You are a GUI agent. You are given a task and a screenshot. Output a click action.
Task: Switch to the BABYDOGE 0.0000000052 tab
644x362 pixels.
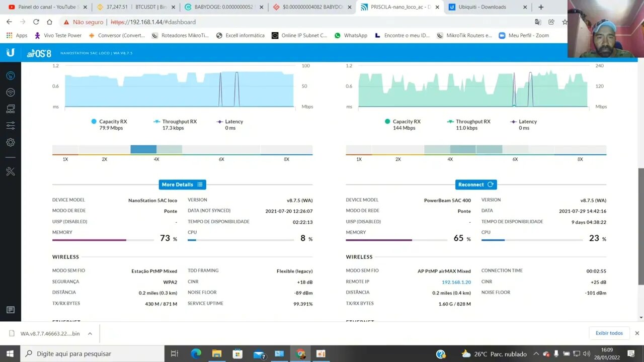224,7
